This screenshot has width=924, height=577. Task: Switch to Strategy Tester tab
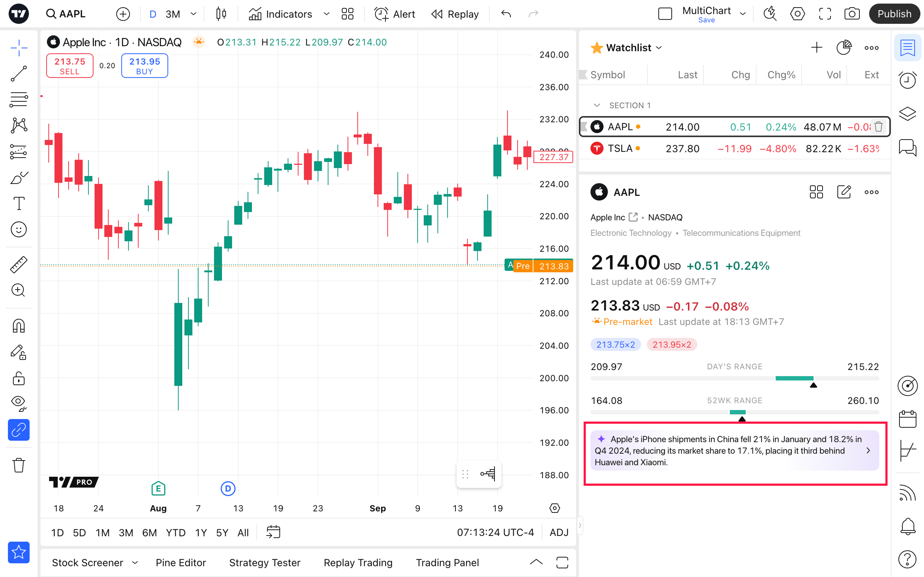pos(265,563)
